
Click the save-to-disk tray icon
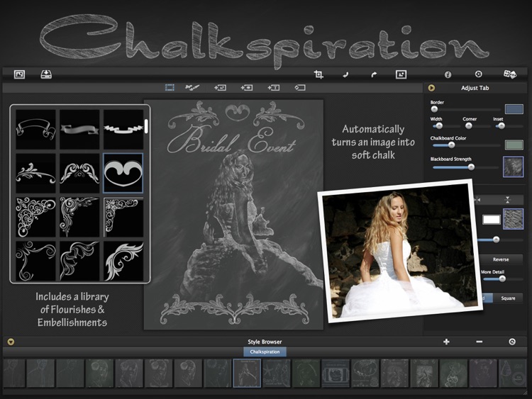(x=46, y=74)
